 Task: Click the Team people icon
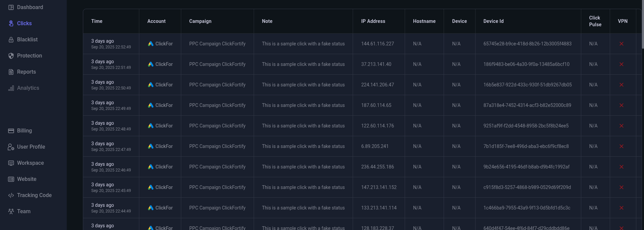11,212
